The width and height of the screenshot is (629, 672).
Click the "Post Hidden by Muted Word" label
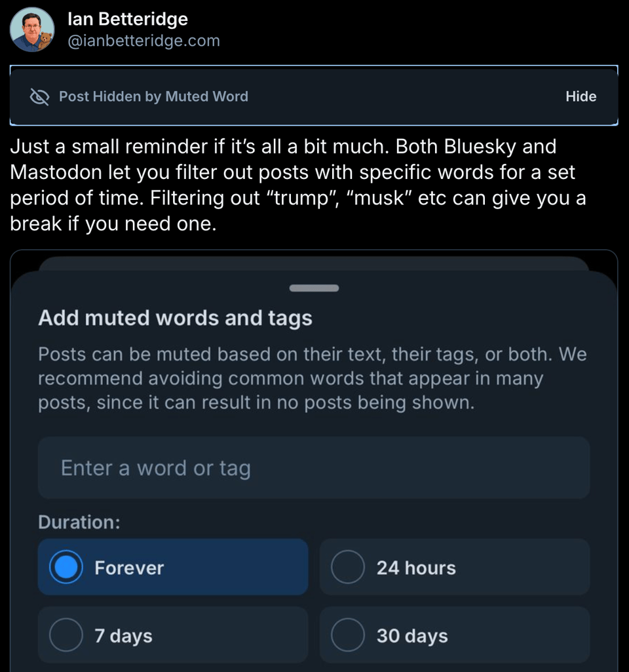(153, 97)
